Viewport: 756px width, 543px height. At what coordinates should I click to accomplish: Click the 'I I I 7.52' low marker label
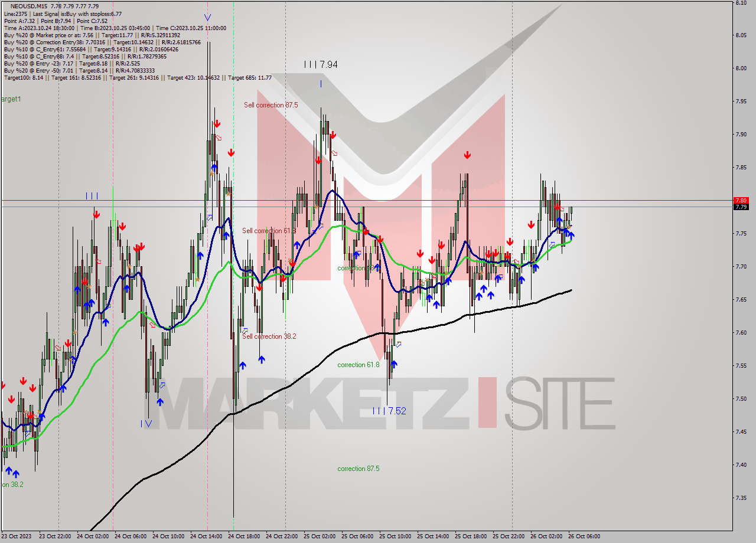coord(389,411)
